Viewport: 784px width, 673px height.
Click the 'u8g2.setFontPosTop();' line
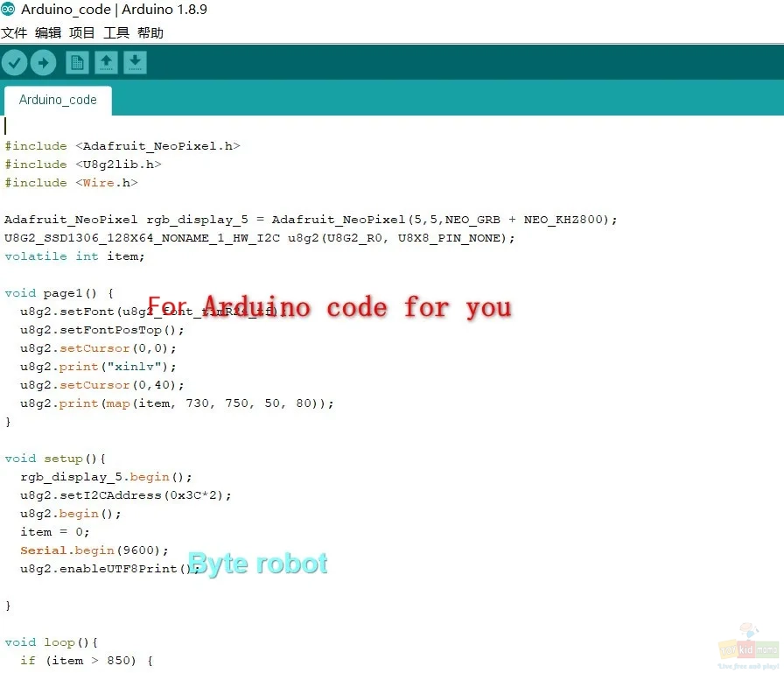point(102,330)
